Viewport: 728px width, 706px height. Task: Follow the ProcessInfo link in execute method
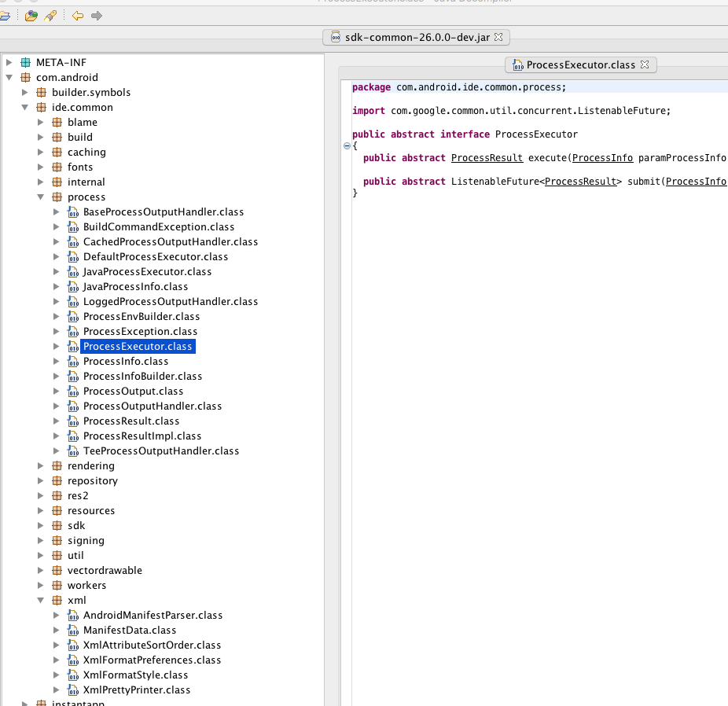pyautogui.click(x=602, y=158)
